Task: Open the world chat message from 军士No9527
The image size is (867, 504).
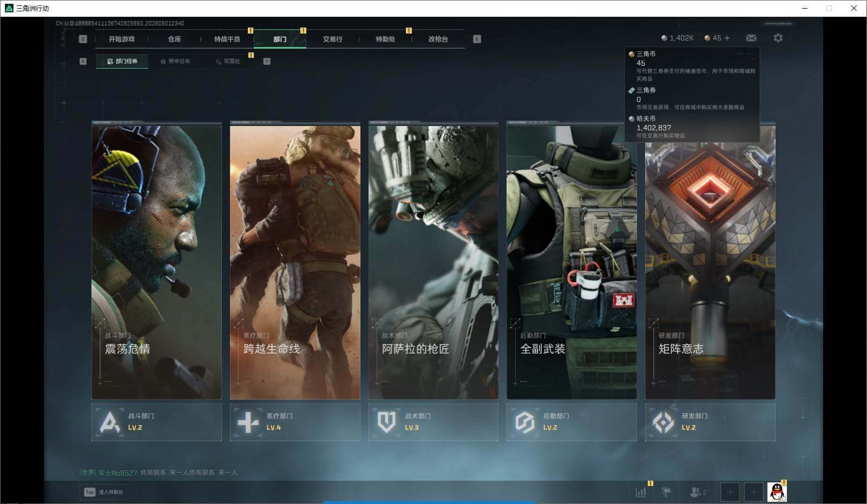Action: tap(159, 473)
